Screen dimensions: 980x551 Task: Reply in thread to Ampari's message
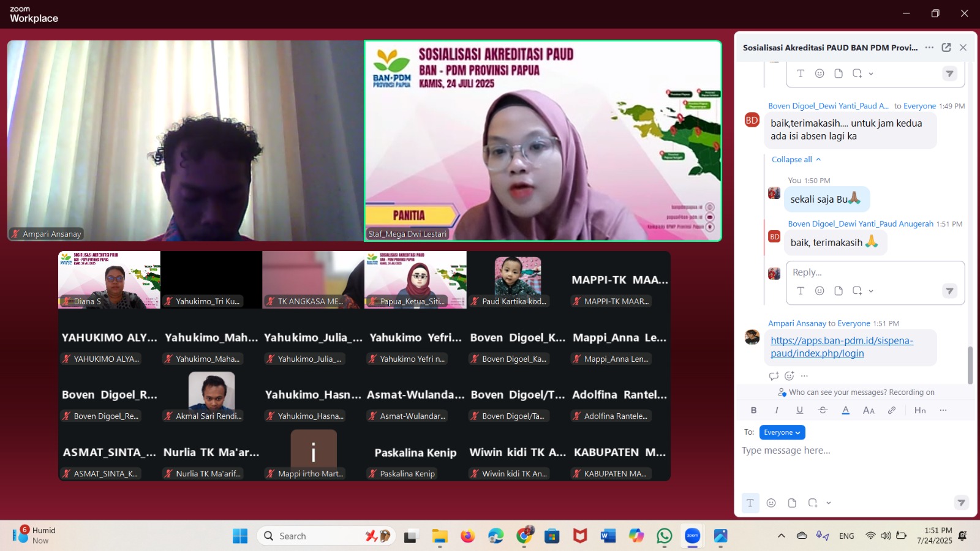pyautogui.click(x=774, y=376)
